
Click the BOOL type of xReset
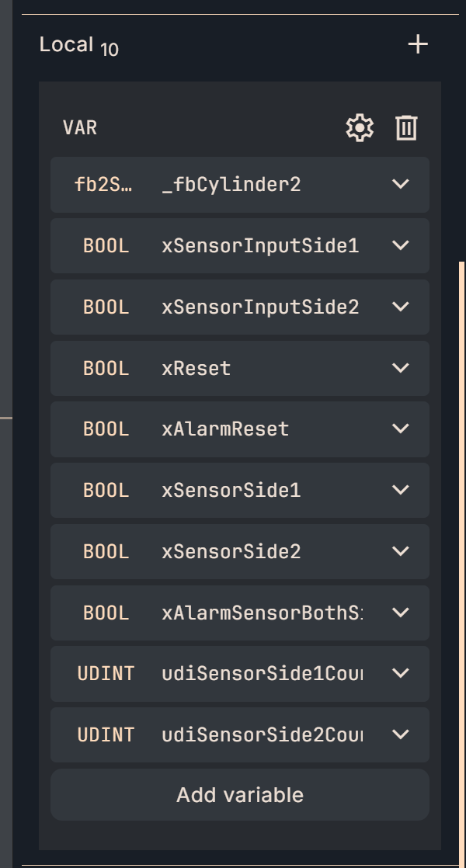[106, 368]
